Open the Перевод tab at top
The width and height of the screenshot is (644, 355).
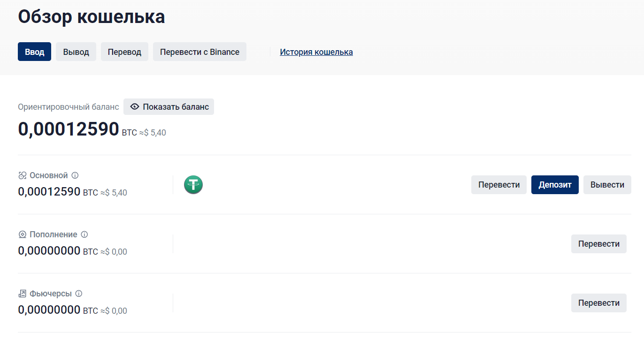point(124,52)
